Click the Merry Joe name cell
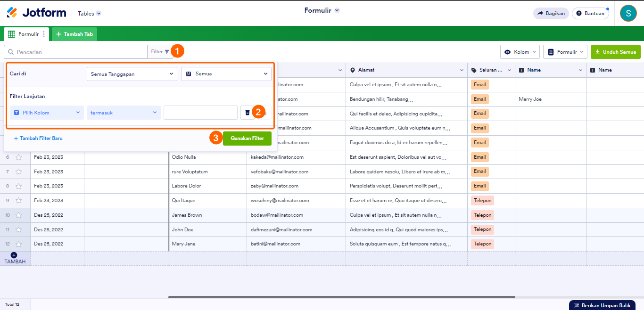644x310 pixels. [551, 99]
